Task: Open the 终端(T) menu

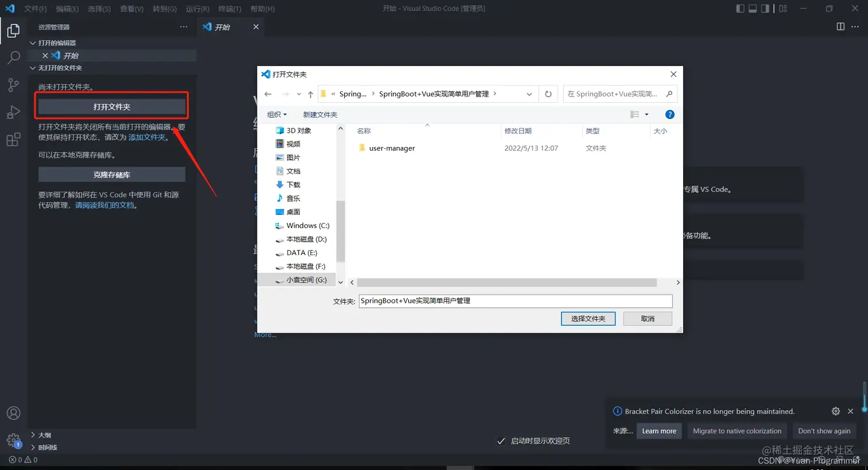Action: tap(230, 9)
